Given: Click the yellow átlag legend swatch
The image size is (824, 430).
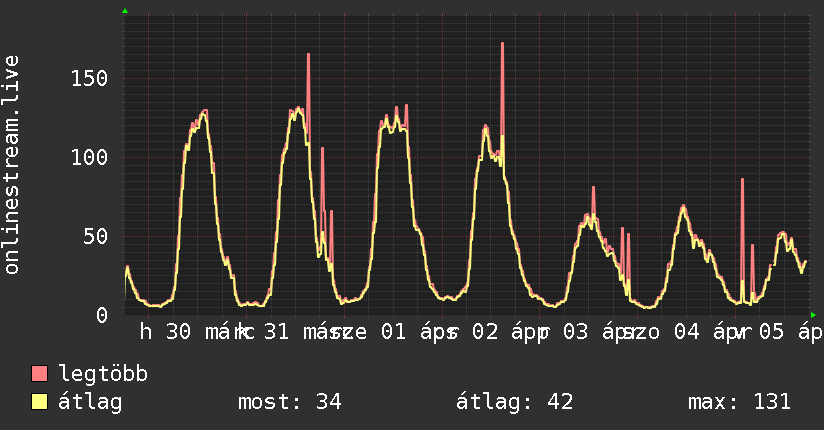Looking at the screenshot, I should tap(39, 402).
